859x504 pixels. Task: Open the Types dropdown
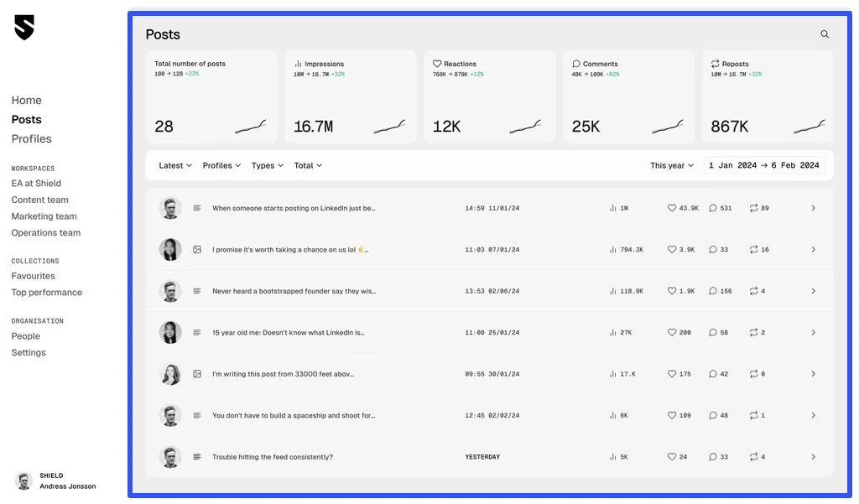tap(267, 165)
